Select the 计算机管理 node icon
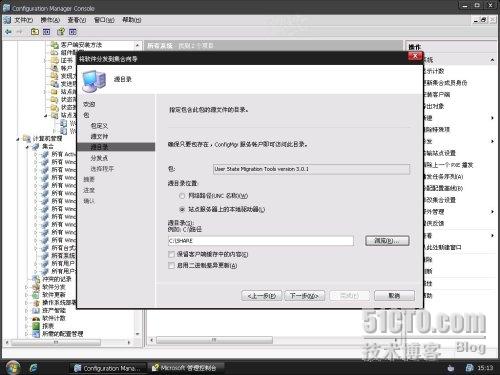The height and width of the screenshot is (375, 500). point(27,138)
